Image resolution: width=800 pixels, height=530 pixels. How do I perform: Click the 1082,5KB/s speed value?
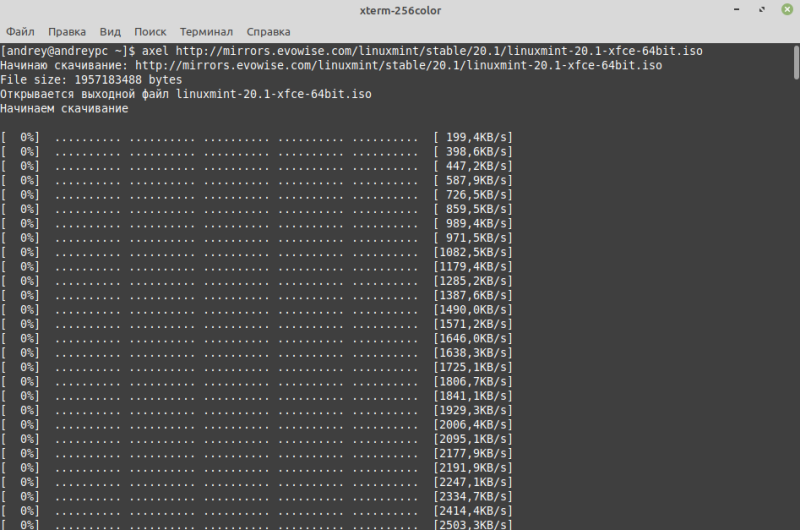pyautogui.click(x=473, y=252)
